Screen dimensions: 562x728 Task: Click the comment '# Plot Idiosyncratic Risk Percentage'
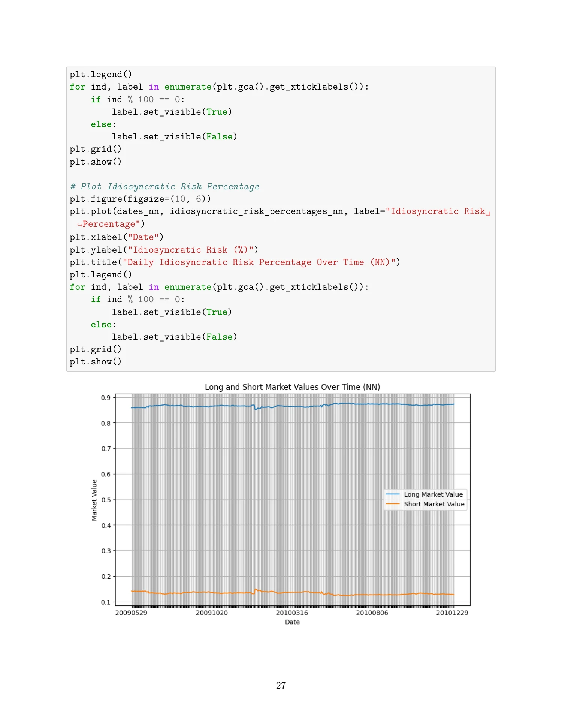[x=164, y=187]
